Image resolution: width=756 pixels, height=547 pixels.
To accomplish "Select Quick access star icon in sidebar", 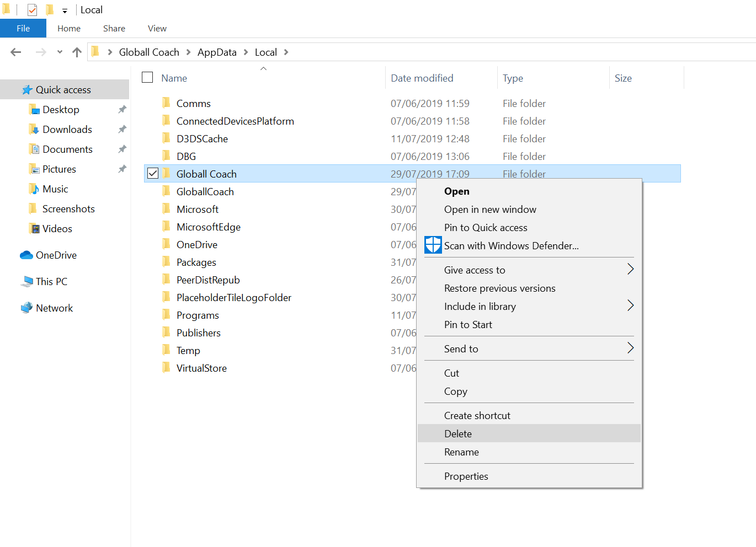I will 27,90.
